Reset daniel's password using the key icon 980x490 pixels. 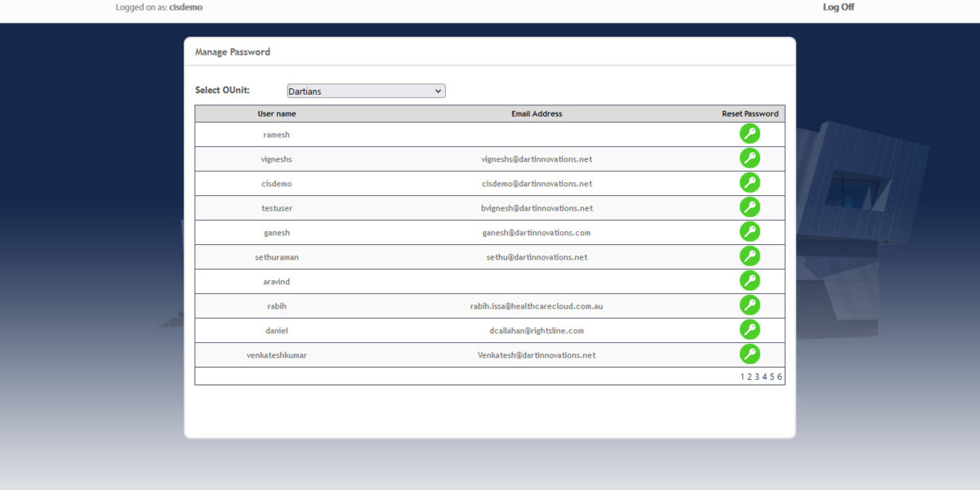(750, 329)
